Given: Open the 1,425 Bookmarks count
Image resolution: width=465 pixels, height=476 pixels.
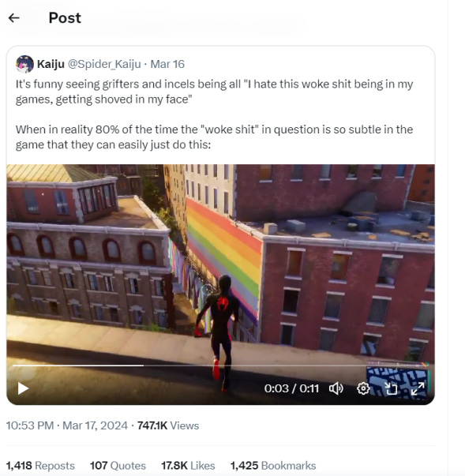Looking at the screenshot, I should pyautogui.click(x=273, y=466).
